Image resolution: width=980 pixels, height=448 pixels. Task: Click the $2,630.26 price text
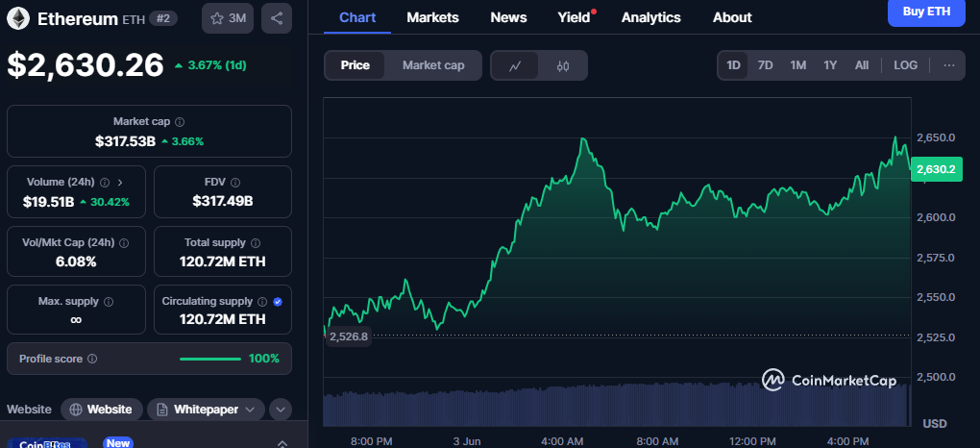86,65
